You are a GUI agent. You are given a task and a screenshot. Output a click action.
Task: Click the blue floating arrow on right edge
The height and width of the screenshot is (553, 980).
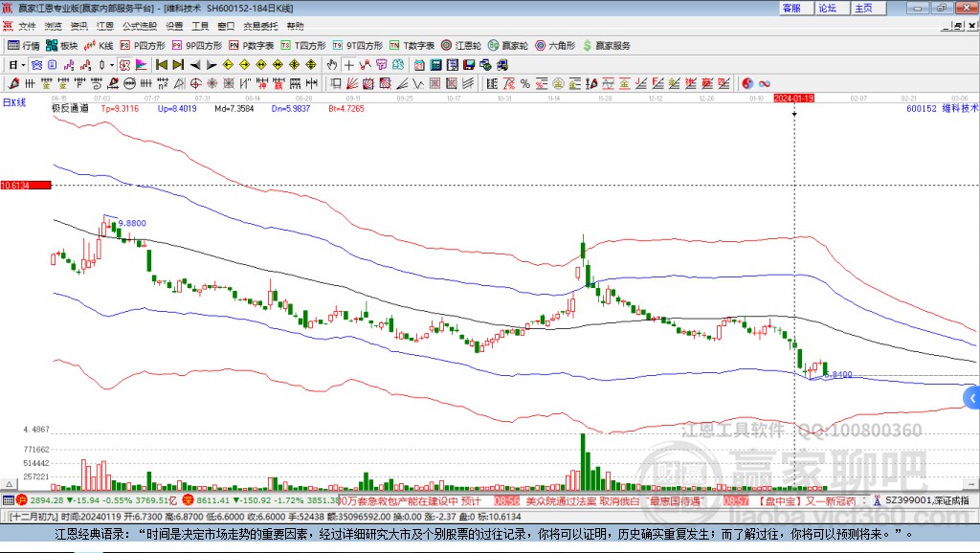click(x=972, y=397)
